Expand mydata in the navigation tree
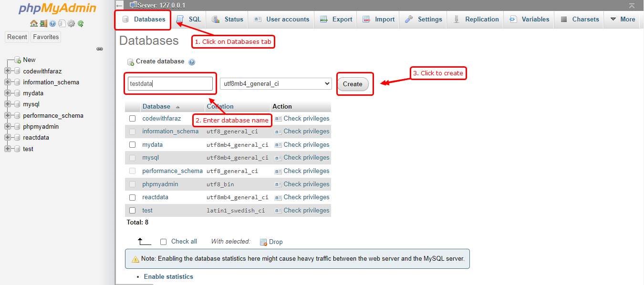The height and width of the screenshot is (285, 644). point(7,93)
